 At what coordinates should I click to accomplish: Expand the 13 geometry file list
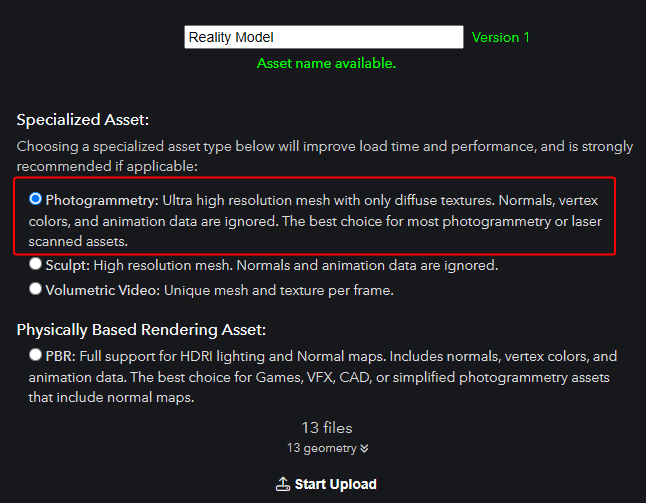[x=328, y=448]
